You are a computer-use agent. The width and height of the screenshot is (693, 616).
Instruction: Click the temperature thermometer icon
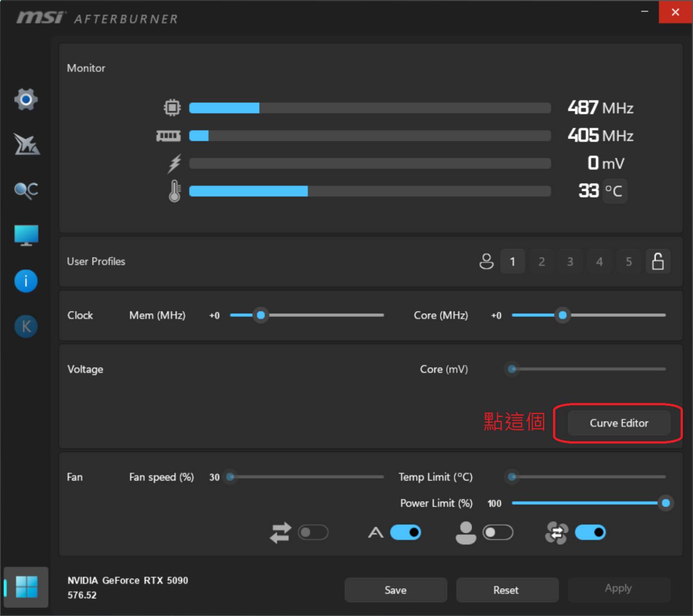(x=174, y=191)
